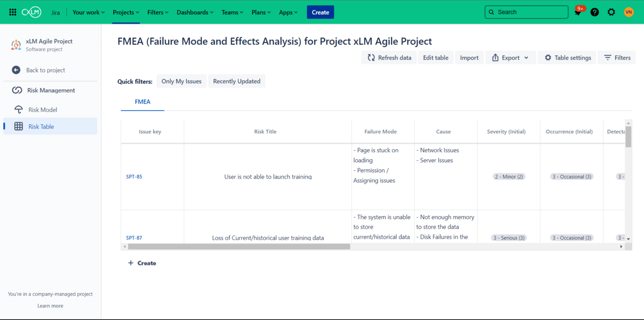Click the Refresh data button
This screenshot has height=320, width=644.
click(389, 58)
